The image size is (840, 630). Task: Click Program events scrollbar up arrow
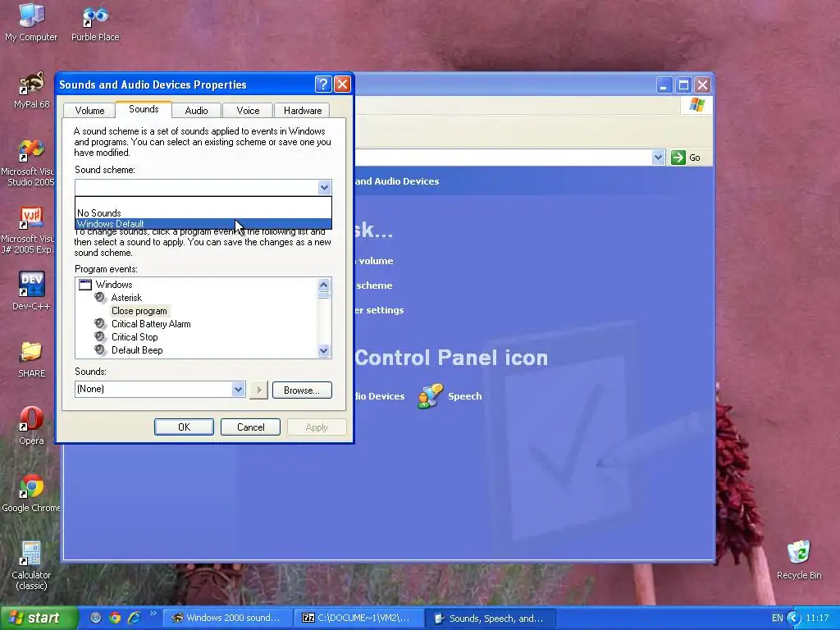pyautogui.click(x=323, y=285)
